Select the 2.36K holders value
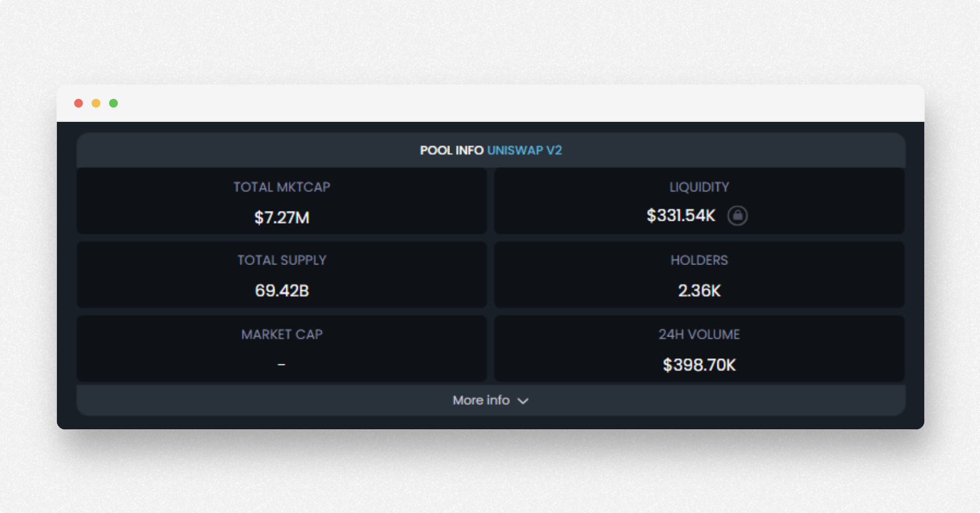 click(699, 290)
